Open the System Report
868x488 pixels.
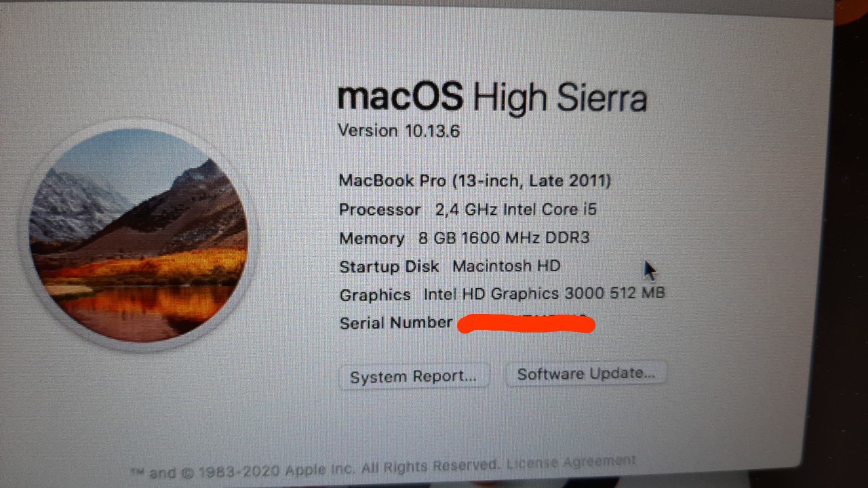(414, 377)
